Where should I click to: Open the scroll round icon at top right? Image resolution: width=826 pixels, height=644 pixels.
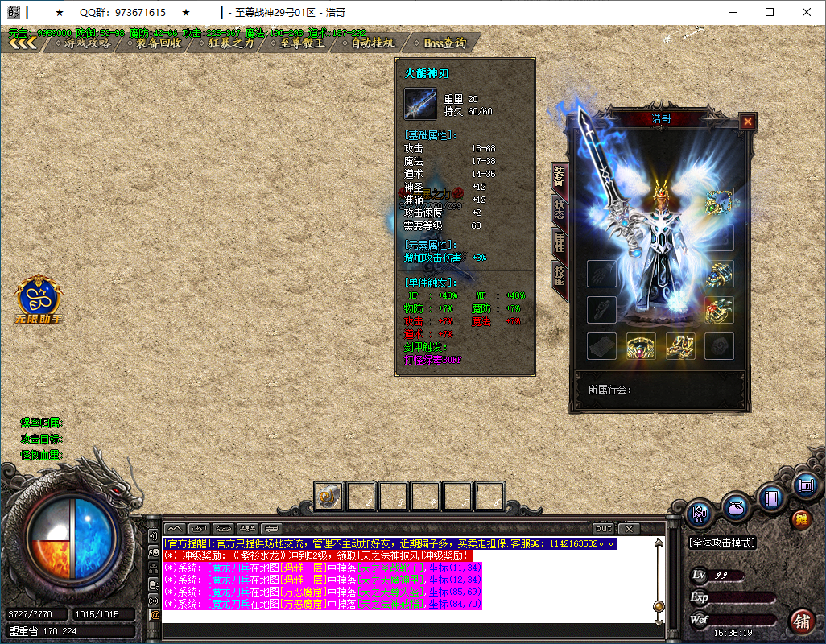point(806,485)
